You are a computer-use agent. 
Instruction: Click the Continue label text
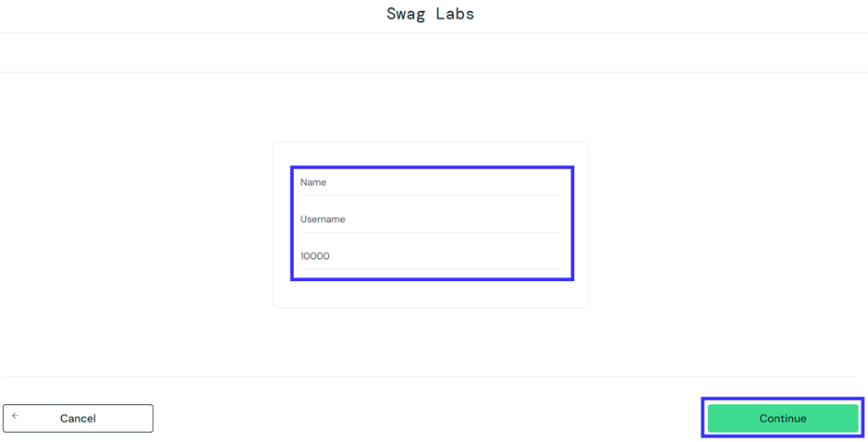[782, 419]
